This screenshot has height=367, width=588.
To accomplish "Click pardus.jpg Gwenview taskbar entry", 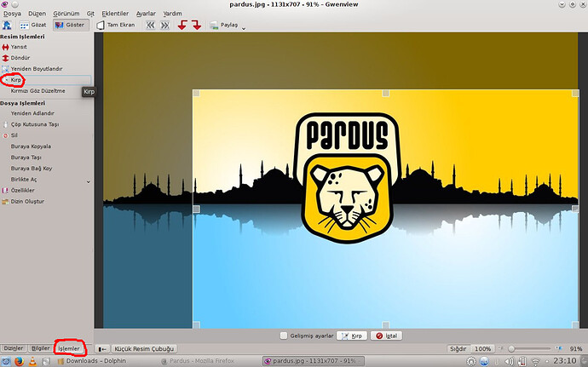I will click(x=313, y=361).
